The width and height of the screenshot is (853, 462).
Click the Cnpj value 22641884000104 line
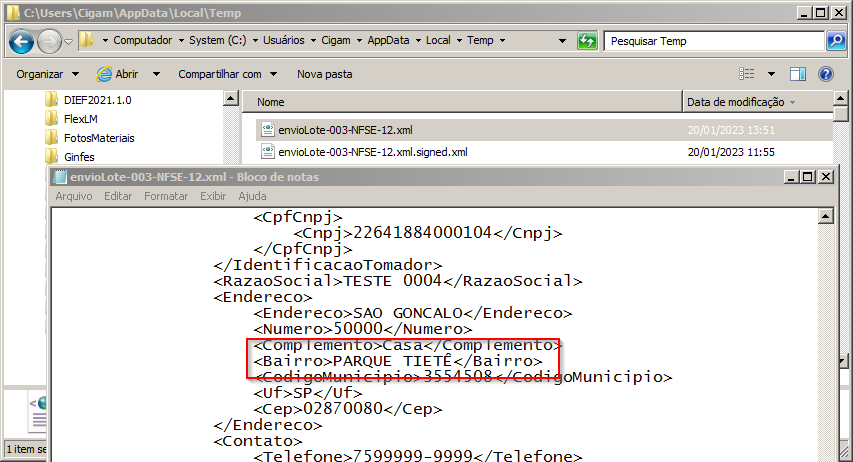pos(428,233)
